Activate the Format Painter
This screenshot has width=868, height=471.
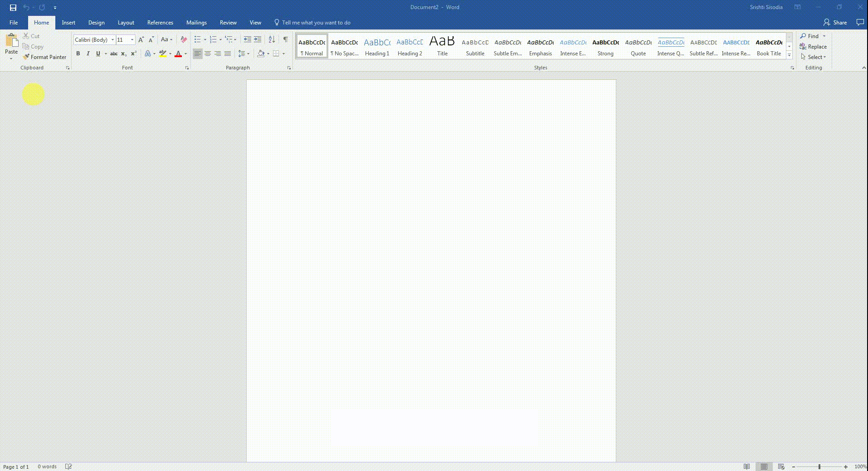45,57
